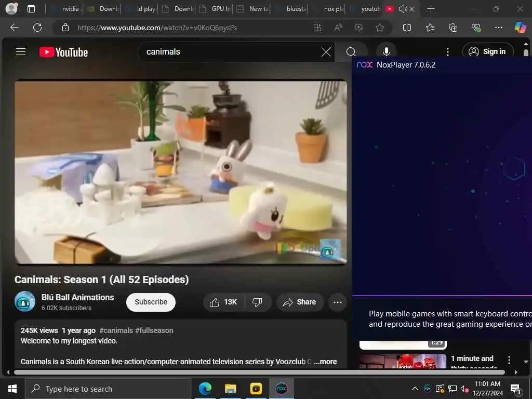
Task: Sign in to YouTube
Action: [x=487, y=51]
